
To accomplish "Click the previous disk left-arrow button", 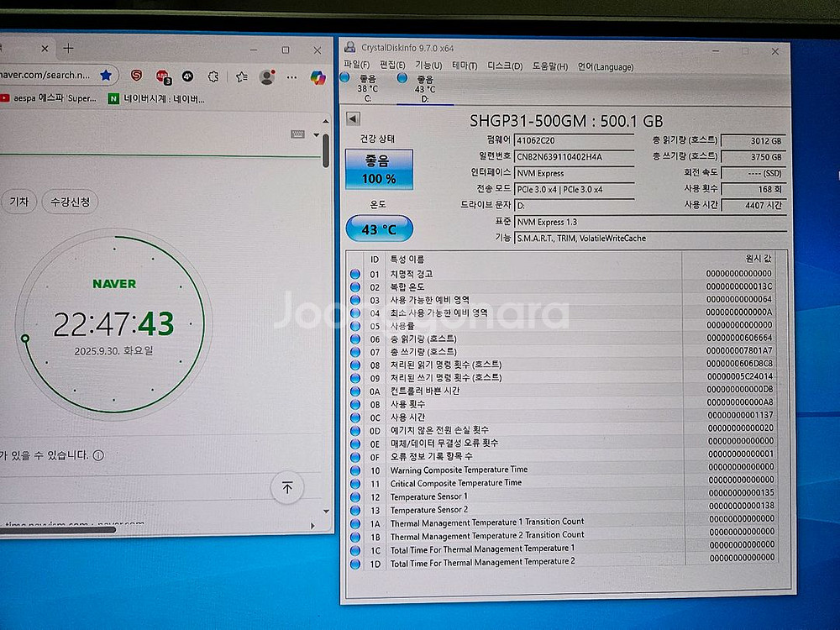I will point(353,121).
